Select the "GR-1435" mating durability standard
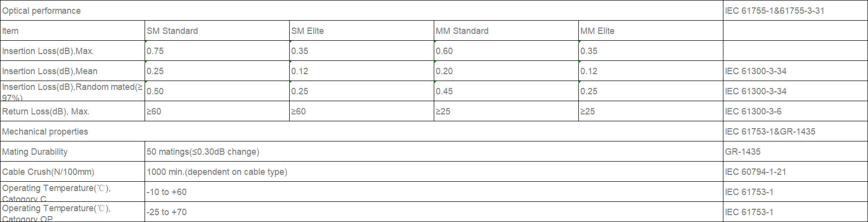 (x=743, y=152)
